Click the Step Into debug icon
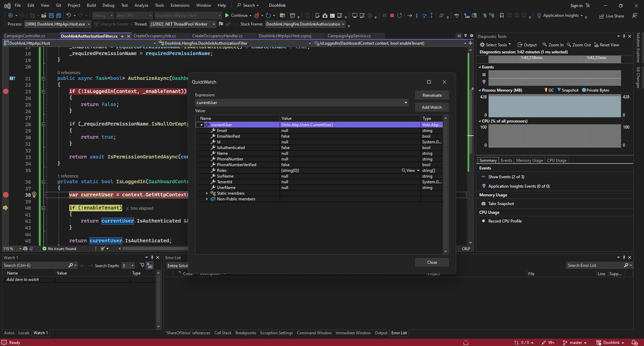The image size is (644, 346). click(417, 15)
